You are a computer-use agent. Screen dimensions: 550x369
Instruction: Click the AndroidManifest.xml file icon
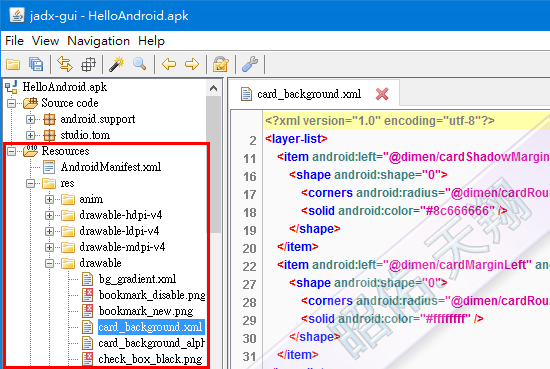(49, 167)
